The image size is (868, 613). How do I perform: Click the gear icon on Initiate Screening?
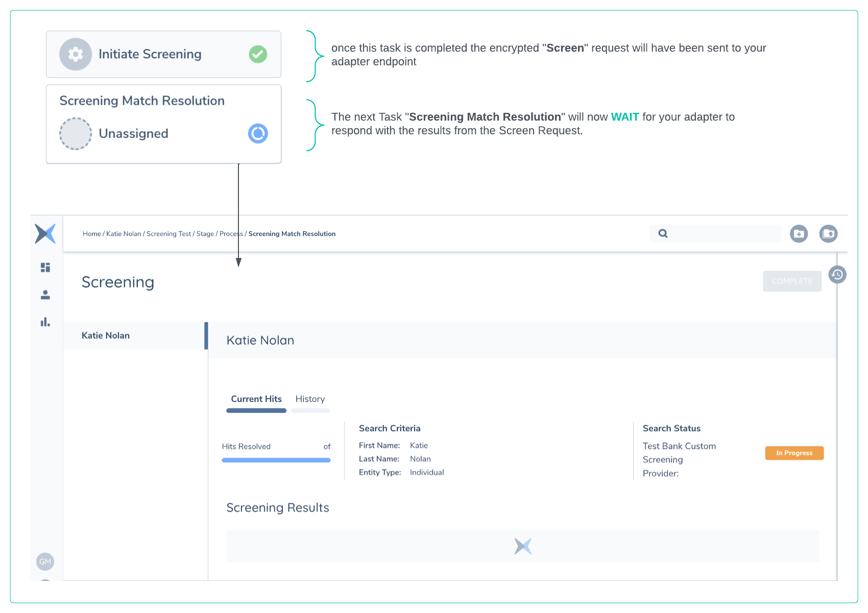[x=76, y=54]
